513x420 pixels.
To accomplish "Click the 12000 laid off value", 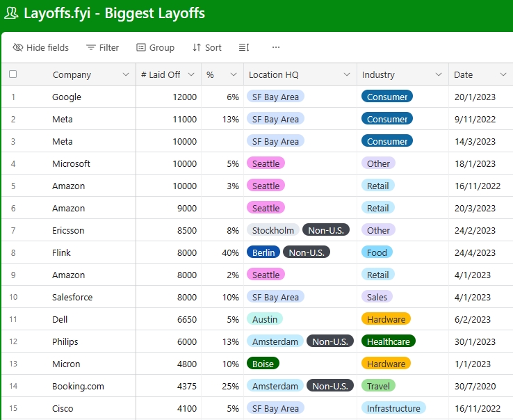I will coord(184,97).
